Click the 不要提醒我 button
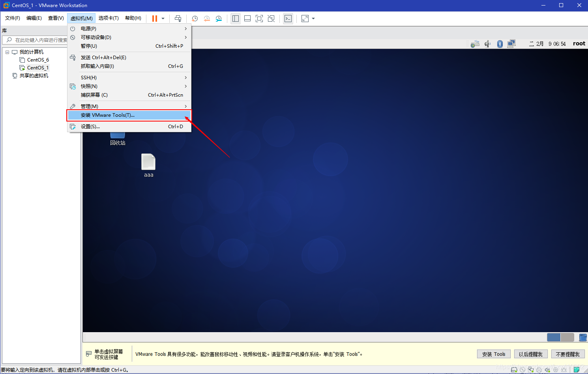 click(x=567, y=354)
